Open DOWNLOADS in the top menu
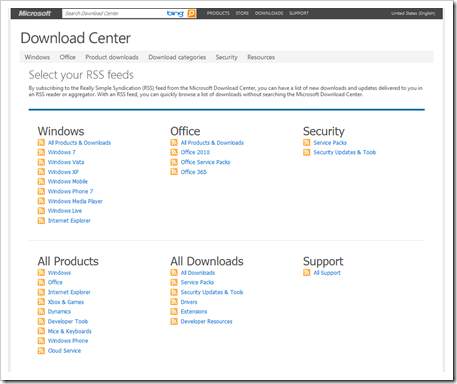457x384 pixels. click(x=269, y=13)
